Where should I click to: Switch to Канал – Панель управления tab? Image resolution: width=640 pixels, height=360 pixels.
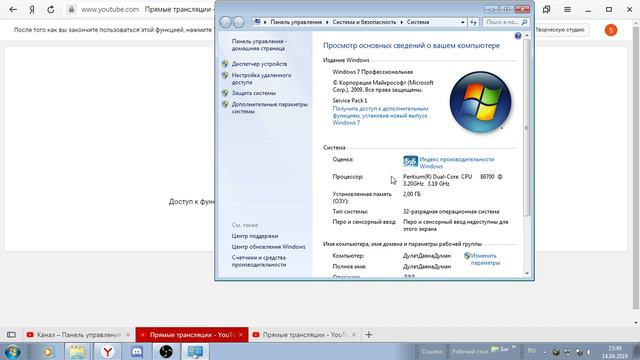click(78, 335)
